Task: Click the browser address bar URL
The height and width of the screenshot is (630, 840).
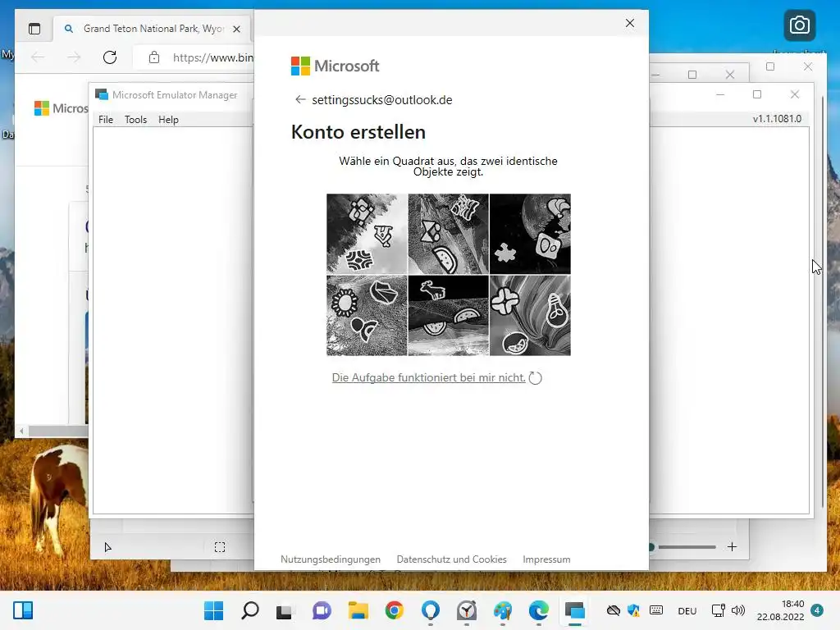Action: click(212, 57)
